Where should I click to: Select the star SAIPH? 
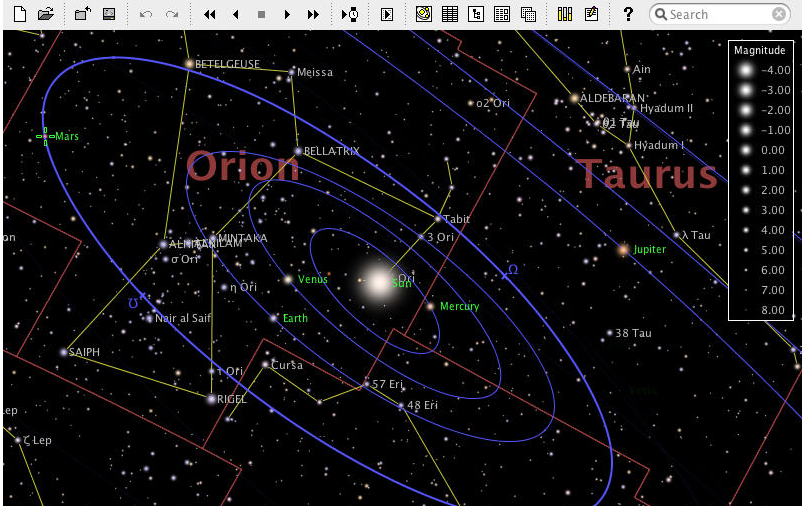coord(64,352)
